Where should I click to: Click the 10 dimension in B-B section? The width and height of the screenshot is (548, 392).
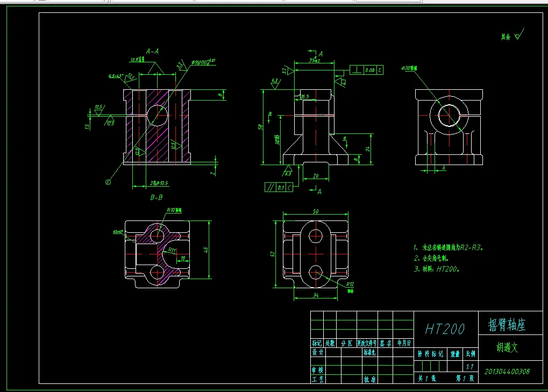click(183, 258)
